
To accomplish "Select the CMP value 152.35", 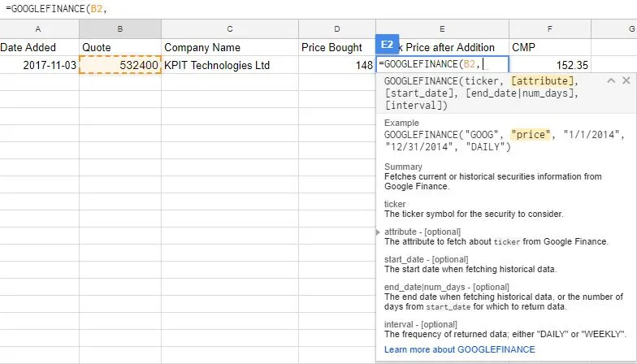I will click(550, 65).
